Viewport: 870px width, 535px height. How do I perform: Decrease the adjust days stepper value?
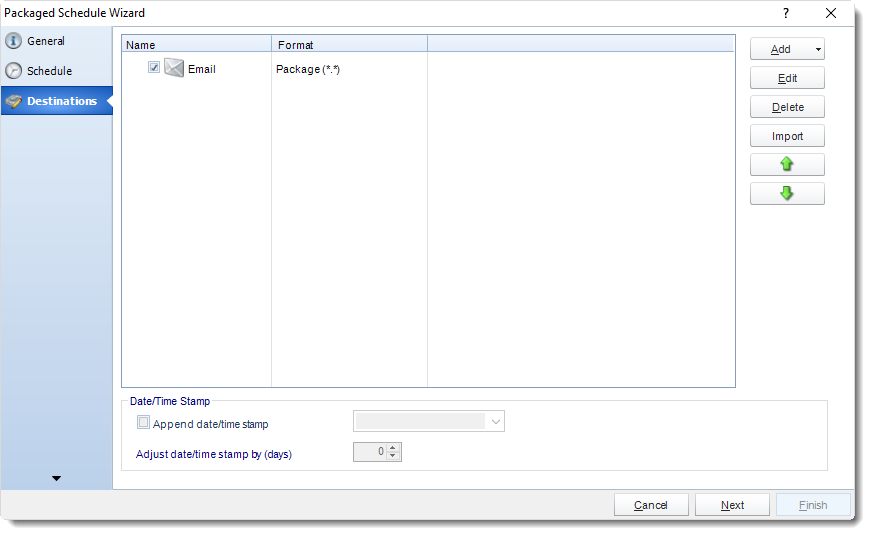click(x=393, y=456)
